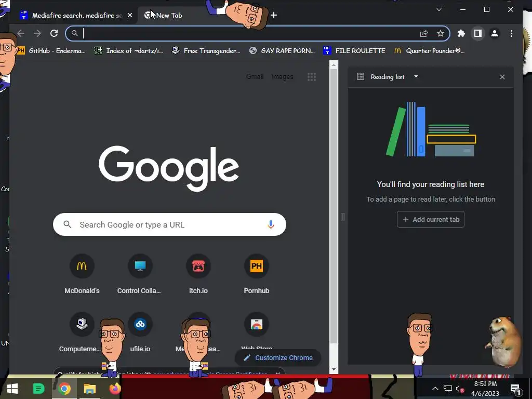Click the share page icon in address bar

pos(424,33)
